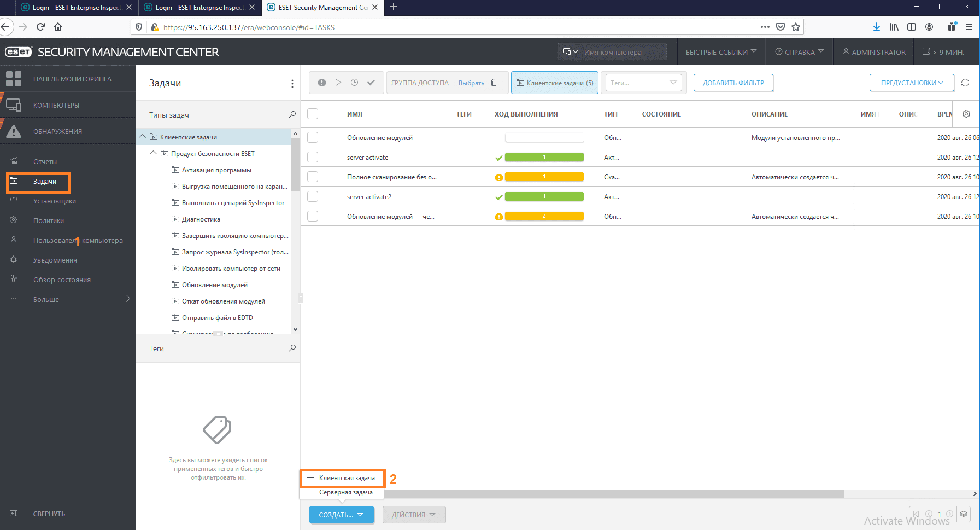Open the Задачи panel three-dot menu
This screenshot has width=980, height=530.
click(x=292, y=83)
